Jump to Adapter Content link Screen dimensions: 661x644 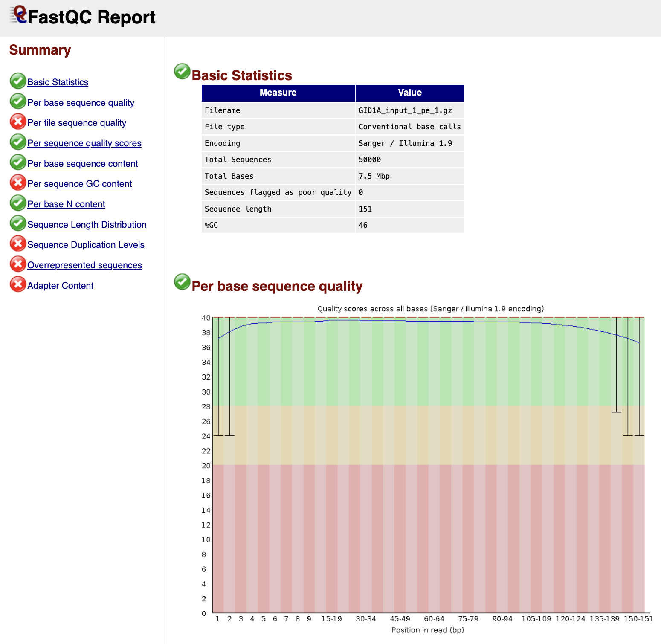tap(60, 286)
